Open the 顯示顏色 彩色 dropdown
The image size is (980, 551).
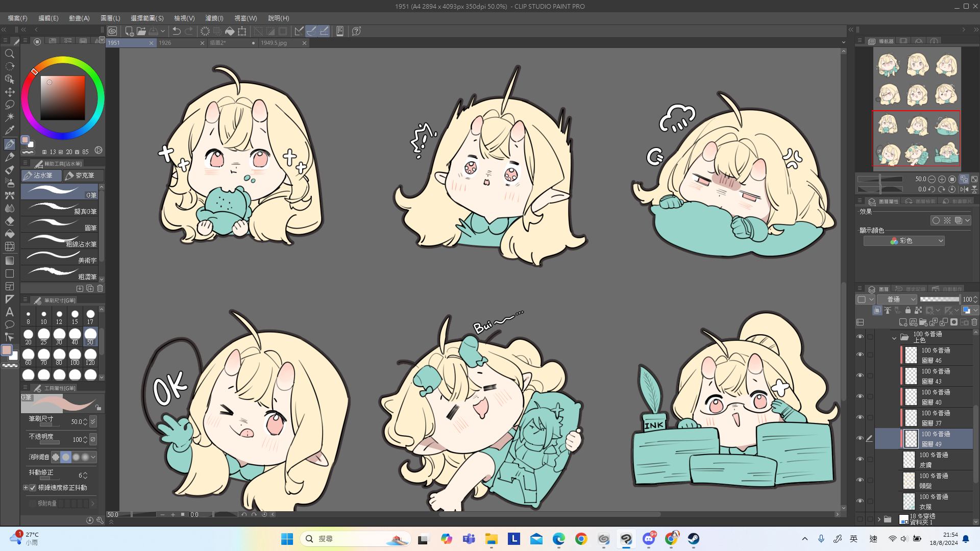904,241
